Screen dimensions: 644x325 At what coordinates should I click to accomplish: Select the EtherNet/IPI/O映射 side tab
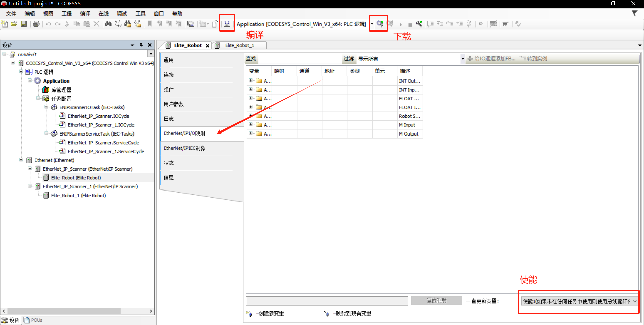(184, 133)
